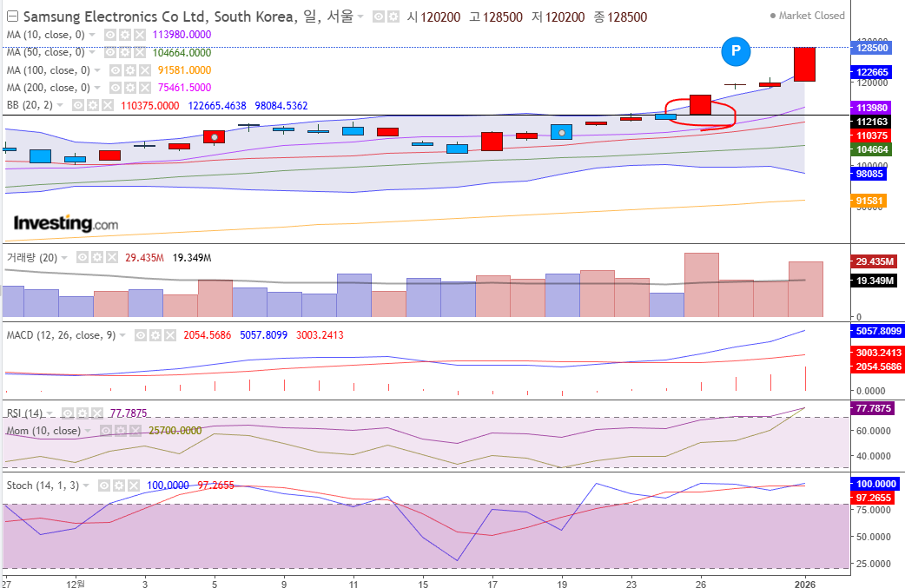Remove the Stoch (14, 1, 3) indicator
Screen dimensions: 905x588
[134, 486]
